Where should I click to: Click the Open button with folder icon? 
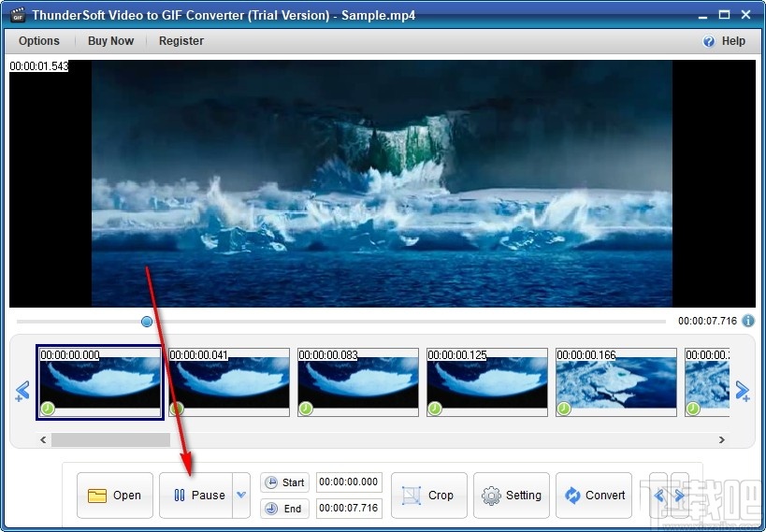[x=115, y=496]
